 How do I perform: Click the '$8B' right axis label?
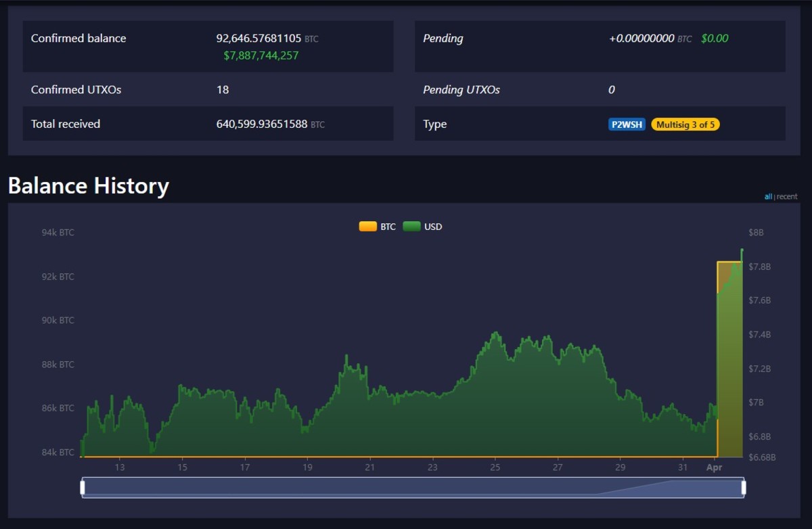[756, 233]
